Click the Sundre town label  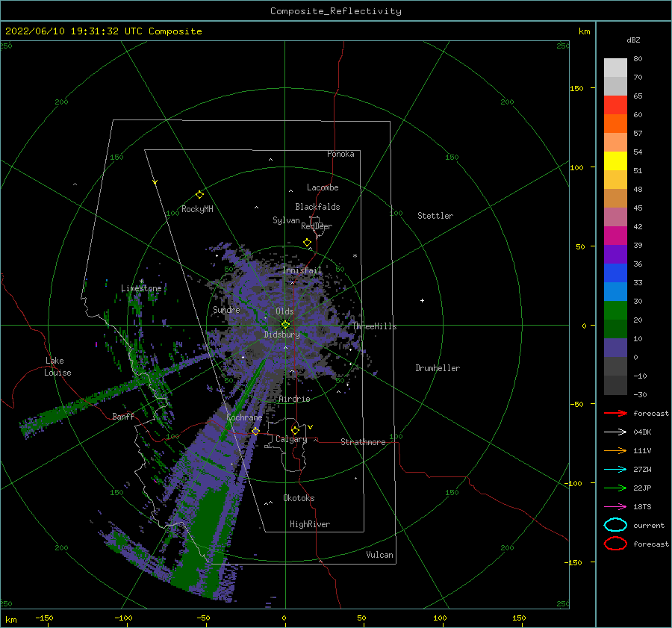[227, 310]
